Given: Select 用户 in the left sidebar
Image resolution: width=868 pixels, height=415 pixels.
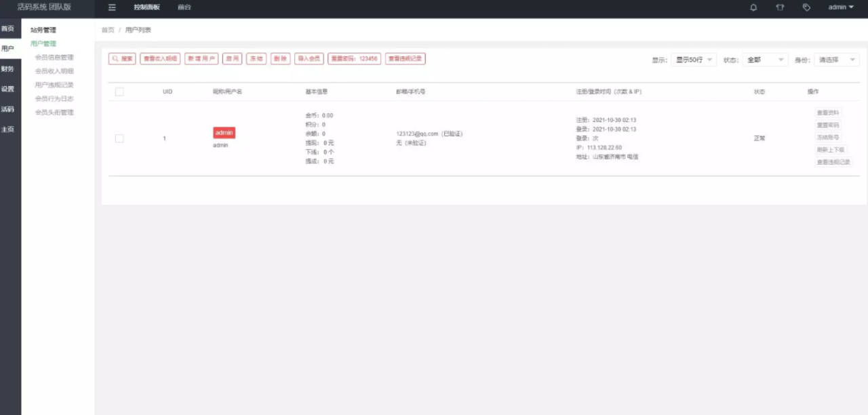Looking at the screenshot, I should (7, 49).
